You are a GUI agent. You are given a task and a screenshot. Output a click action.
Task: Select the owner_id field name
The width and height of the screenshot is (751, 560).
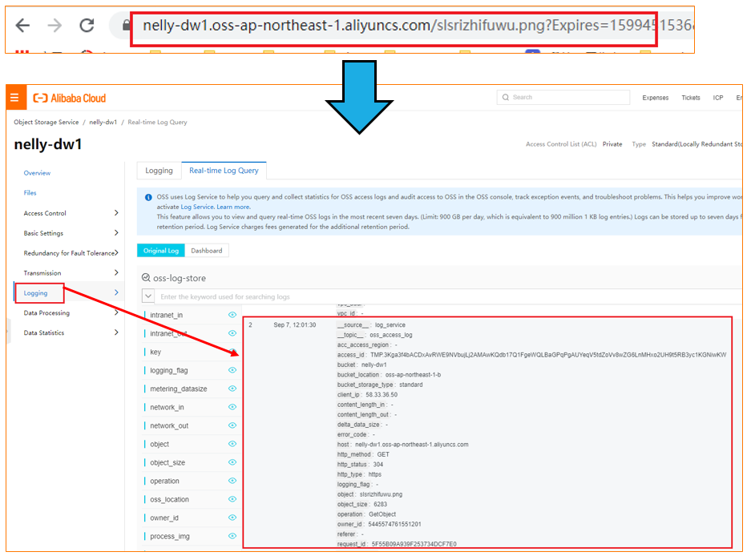(164, 518)
